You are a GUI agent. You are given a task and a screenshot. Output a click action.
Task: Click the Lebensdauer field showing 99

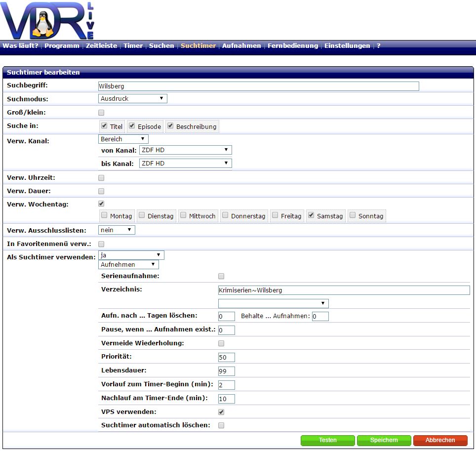[227, 371]
